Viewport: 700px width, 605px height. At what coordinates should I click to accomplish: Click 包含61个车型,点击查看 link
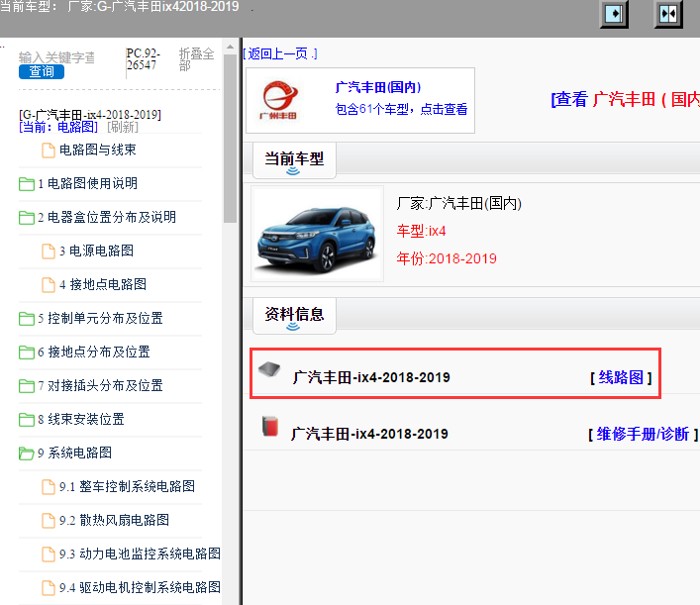point(401,109)
